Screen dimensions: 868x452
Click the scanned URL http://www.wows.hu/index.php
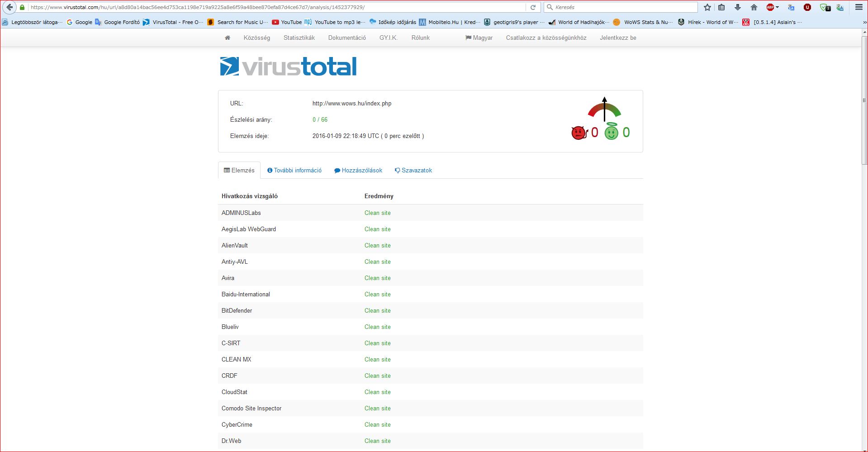[352, 104]
